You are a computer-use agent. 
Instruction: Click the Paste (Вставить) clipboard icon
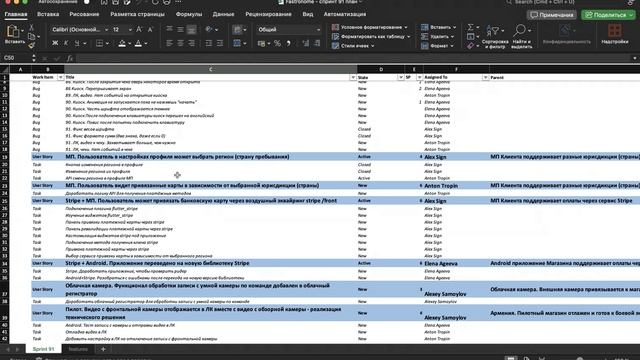tap(13, 31)
